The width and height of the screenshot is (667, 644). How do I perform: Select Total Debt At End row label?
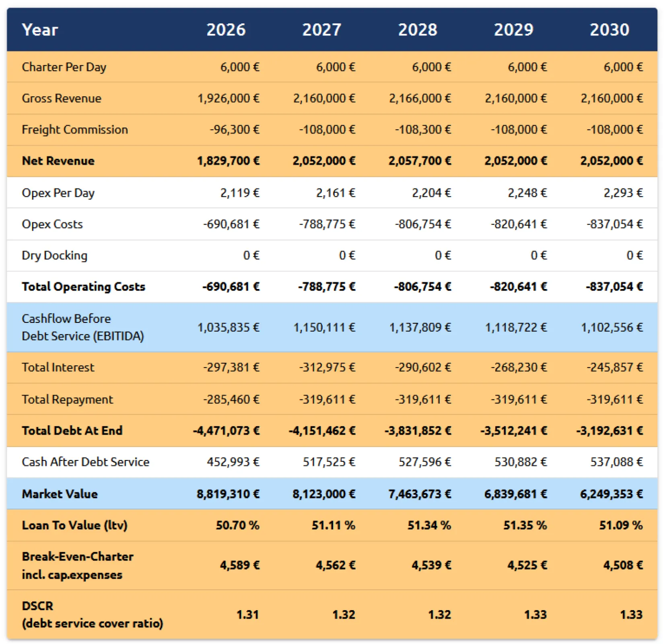[72, 431]
